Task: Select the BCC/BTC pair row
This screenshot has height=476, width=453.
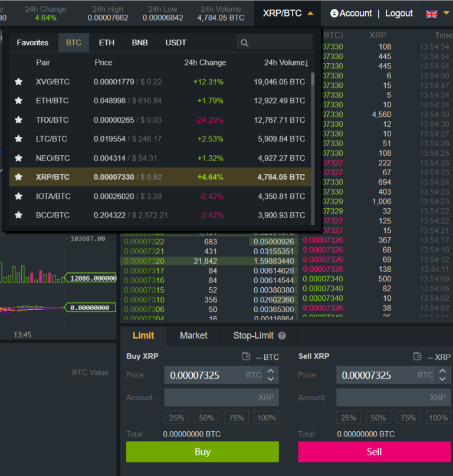Action: point(160,215)
